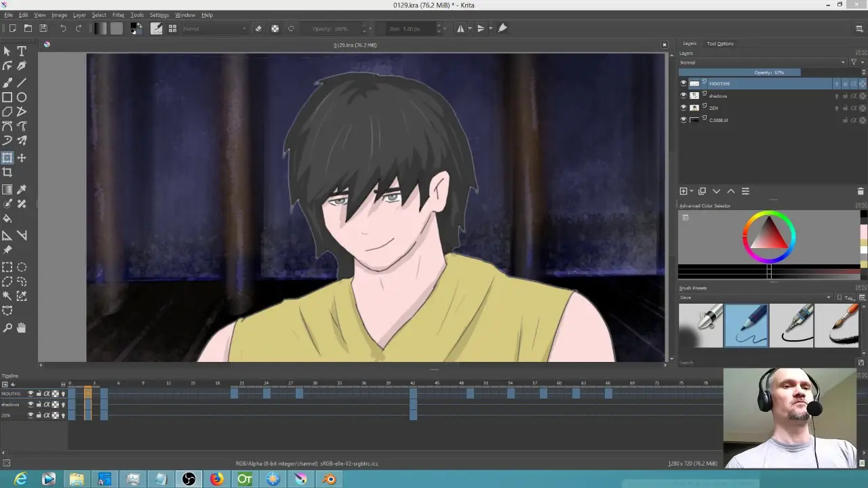Hide the MOUTHS layer in Layers panel
The image size is (868, 488).
coord(684,83)
